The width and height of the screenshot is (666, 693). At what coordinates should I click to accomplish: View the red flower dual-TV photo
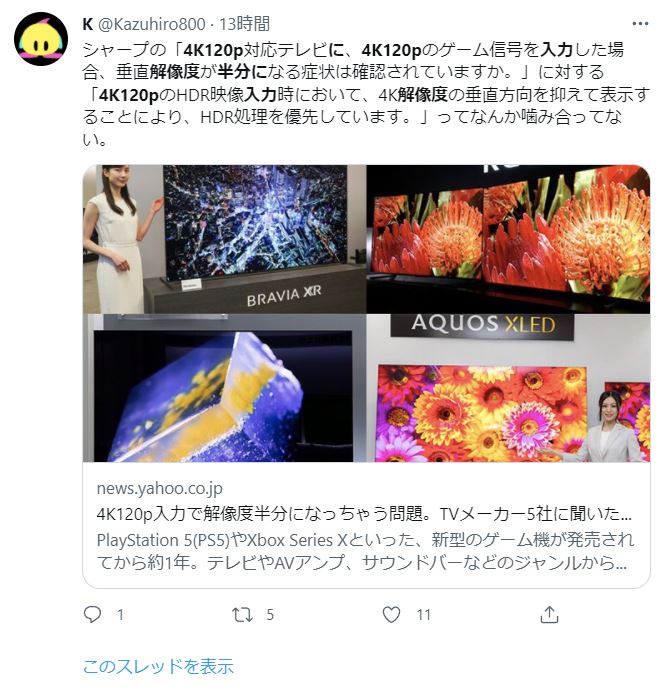point(508,239)
